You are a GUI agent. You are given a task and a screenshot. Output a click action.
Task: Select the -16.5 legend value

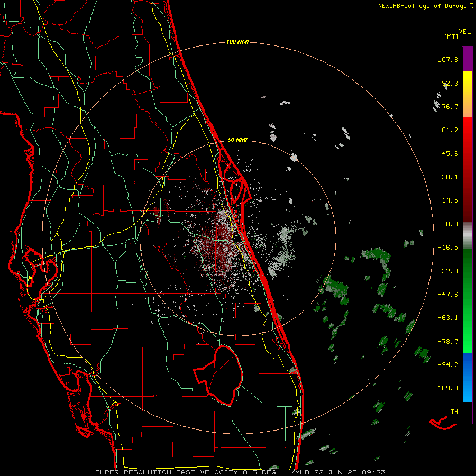(448, 248)
